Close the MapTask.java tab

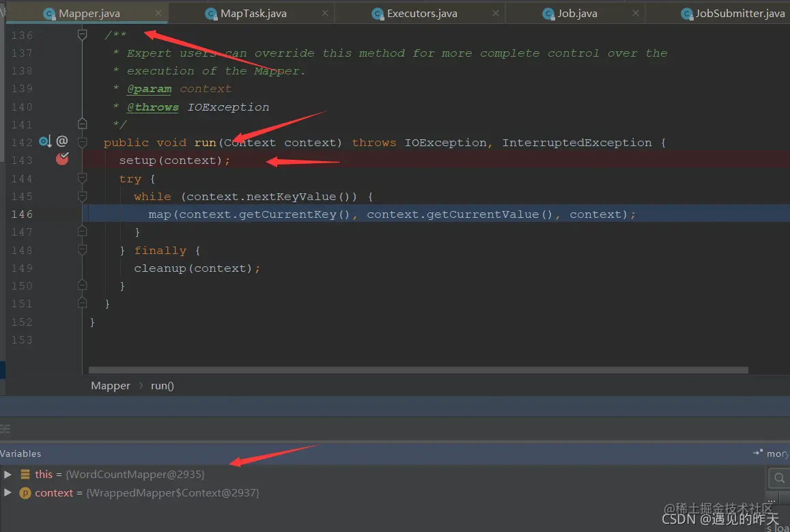[325, 13]
